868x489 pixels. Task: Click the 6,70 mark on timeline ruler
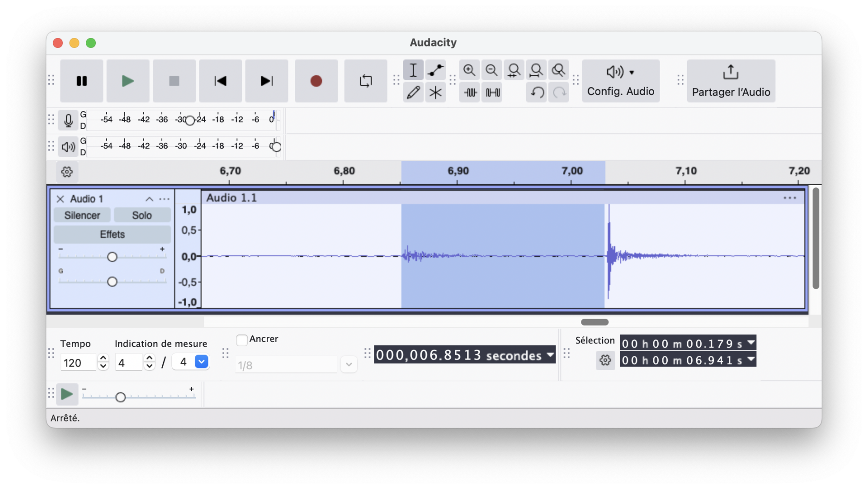(x=230, y=171)
